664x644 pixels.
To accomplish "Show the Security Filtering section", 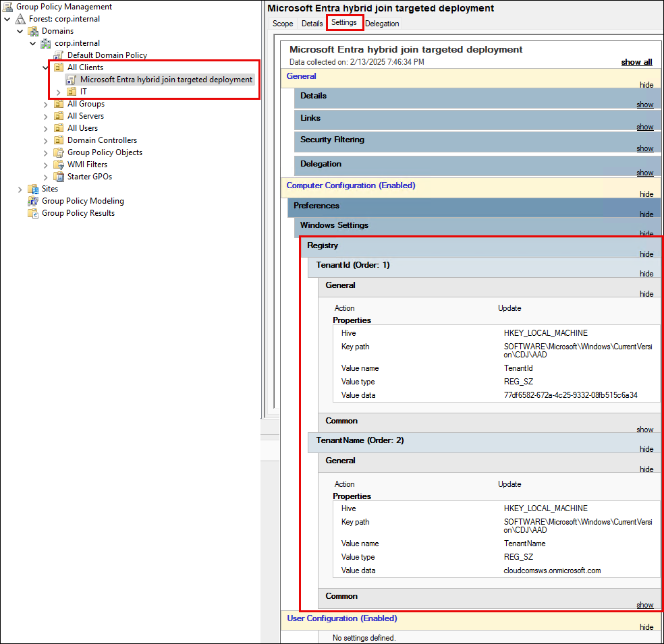I will [x=645, y=148].
